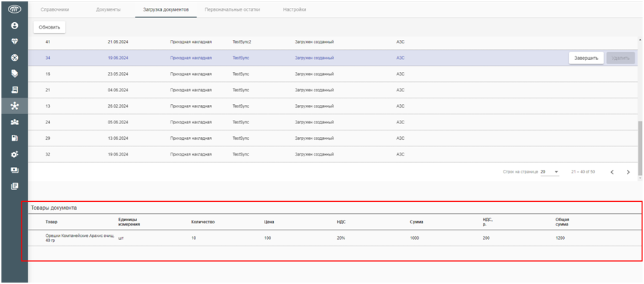
Task: Click the company logo in the sidebar
Action: (14, 9)
